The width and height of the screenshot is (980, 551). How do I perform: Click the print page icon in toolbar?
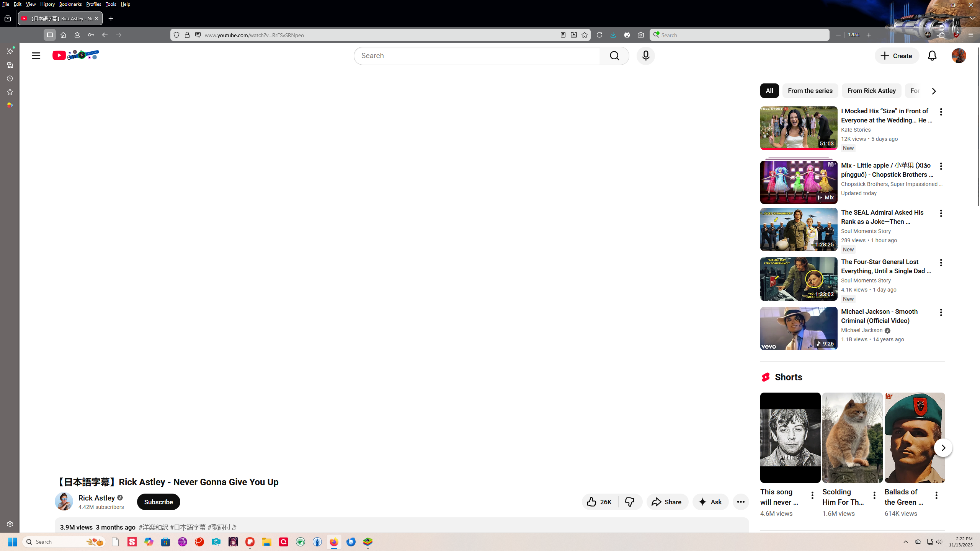pyautogui.click(x=627, y=35)
